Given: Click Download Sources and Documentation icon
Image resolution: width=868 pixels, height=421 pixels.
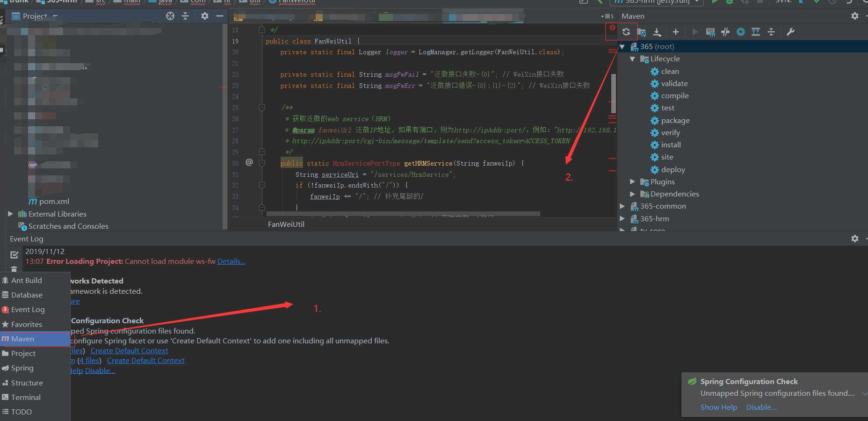Looking at the screenshot, I should click(x=657, y=32).
